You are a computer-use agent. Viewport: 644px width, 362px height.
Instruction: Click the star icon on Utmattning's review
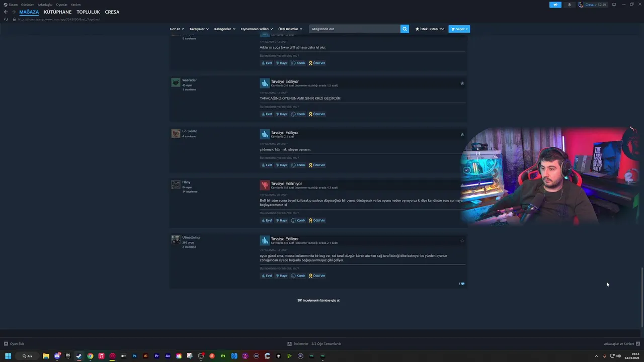[x=462, y=241]
